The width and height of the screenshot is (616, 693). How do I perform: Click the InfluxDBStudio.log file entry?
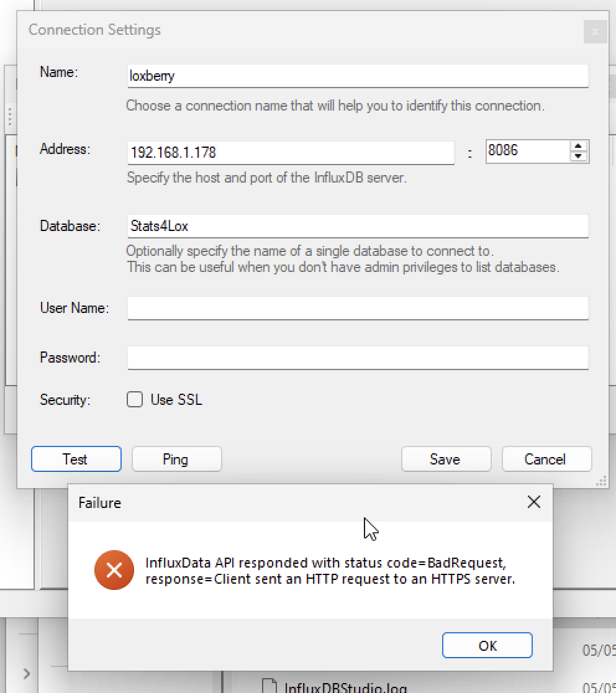345,687
